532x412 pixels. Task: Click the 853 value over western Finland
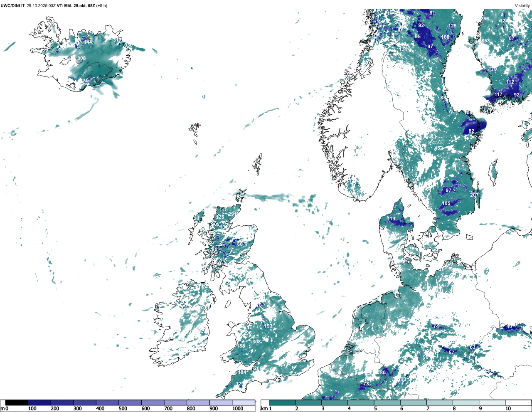point(485,41)
